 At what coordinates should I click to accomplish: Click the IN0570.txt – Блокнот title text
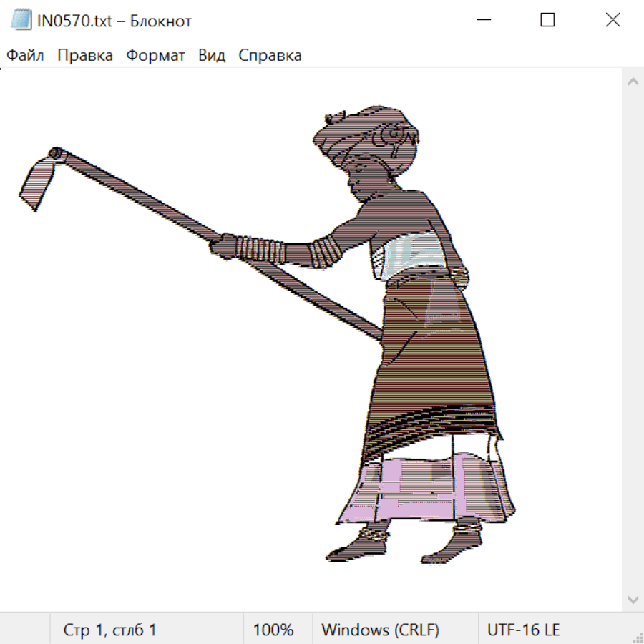(114, 21)
